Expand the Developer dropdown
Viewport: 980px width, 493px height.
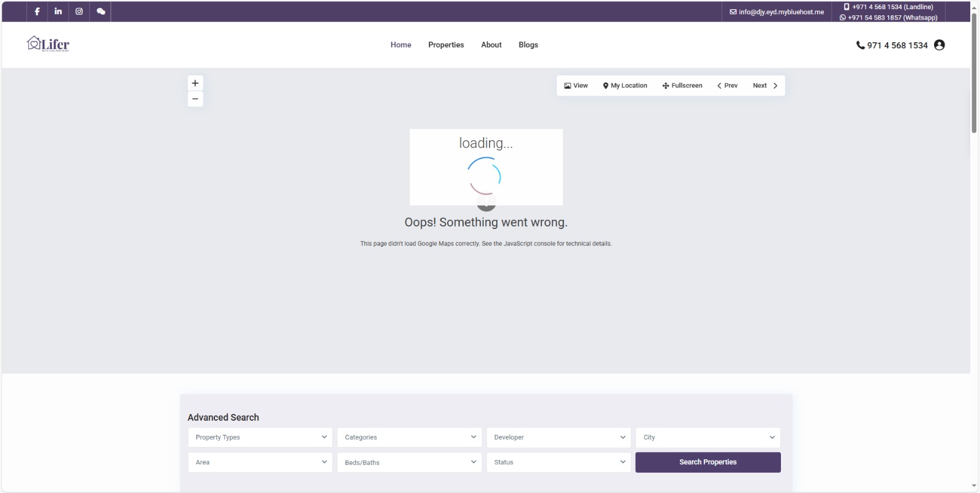click(559, 437)
